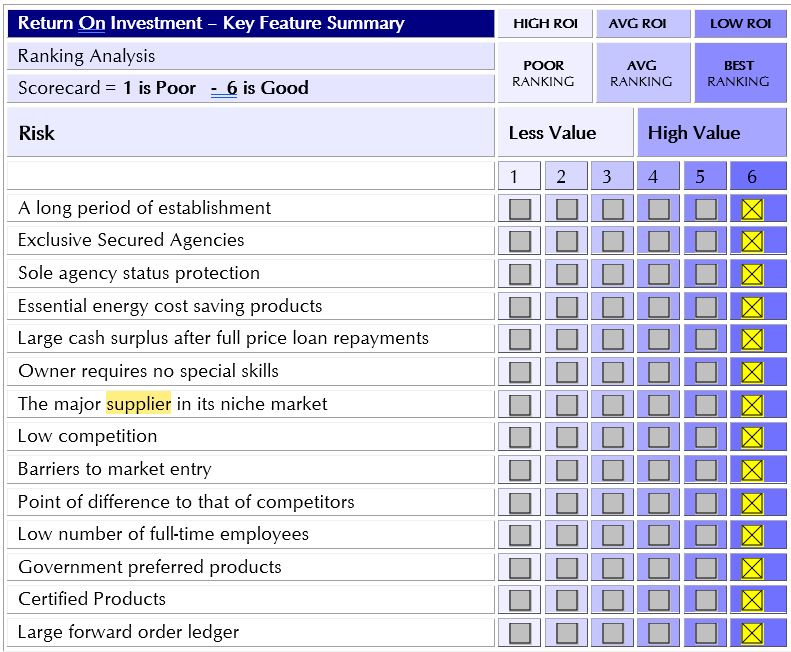Check score 2 for Government preferred products
Screen dimensions: 791x652
point(567,568)
